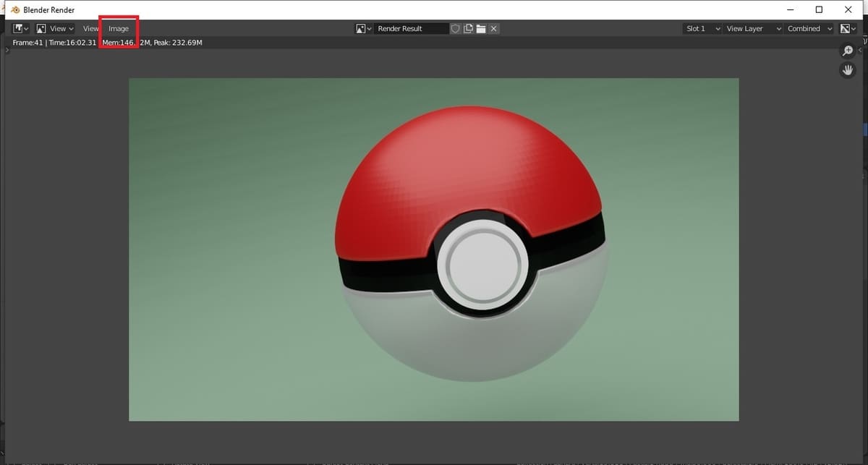
Task: Click the Peak: 232.69M memory text
Action: (178, 43)
